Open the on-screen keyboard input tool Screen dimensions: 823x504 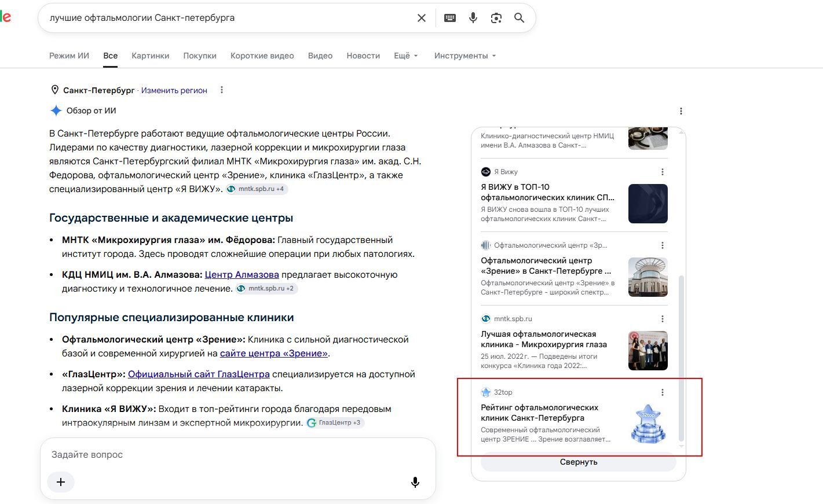point(450,18)
